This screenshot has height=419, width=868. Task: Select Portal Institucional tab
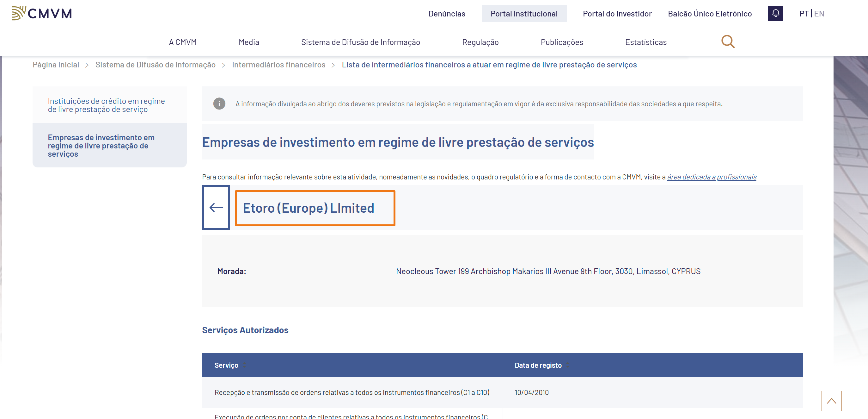(x=524, y=14)
